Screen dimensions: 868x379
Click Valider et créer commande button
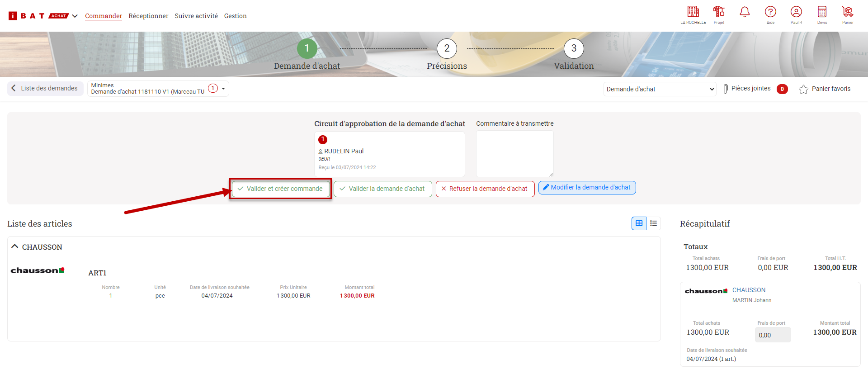[280, 189]
